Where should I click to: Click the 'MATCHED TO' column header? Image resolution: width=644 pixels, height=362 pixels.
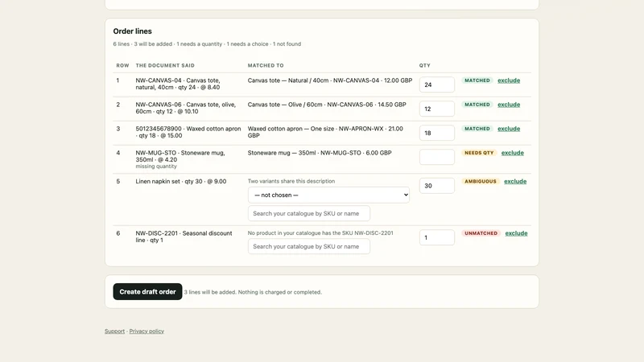(x=266, y=65)
